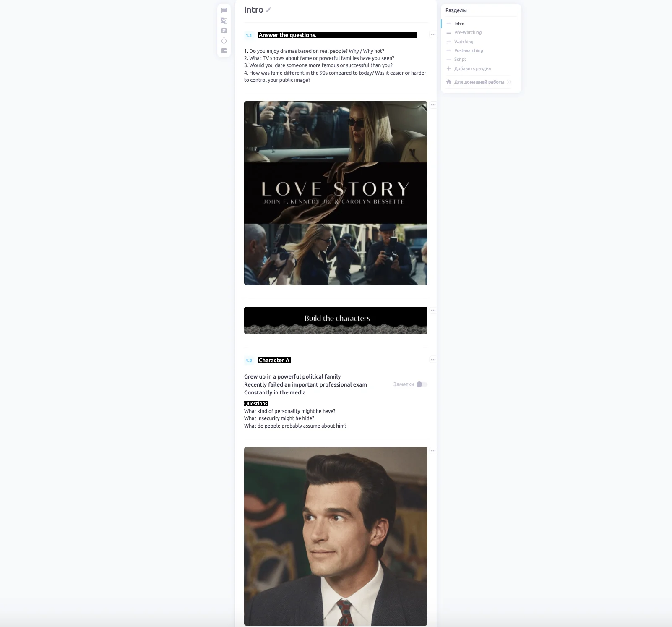Grab the drag handle beside Script section
Viewport: 672px width, 627px height.
pos(449,59)
